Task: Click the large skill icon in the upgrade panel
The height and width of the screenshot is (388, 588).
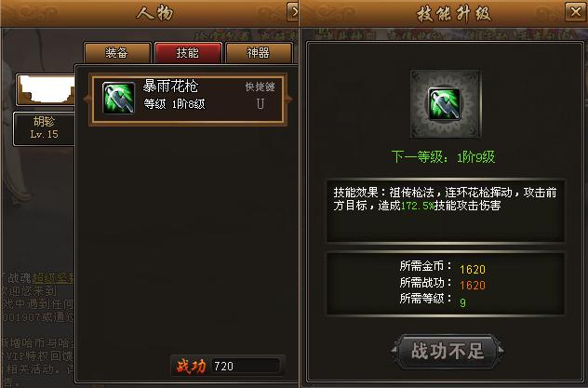Action: (445, 103)
